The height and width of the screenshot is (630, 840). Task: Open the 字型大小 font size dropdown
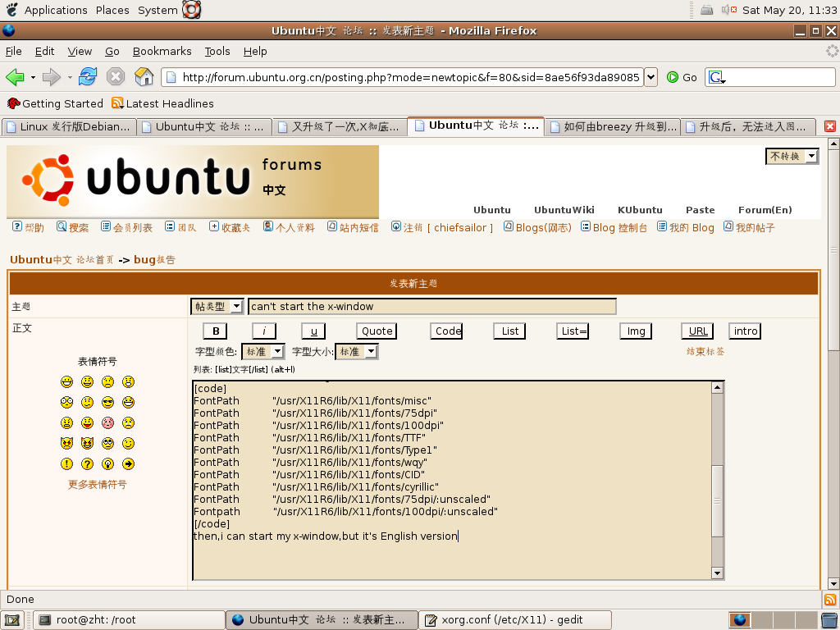pyautogui.click(x=357, y=351)
